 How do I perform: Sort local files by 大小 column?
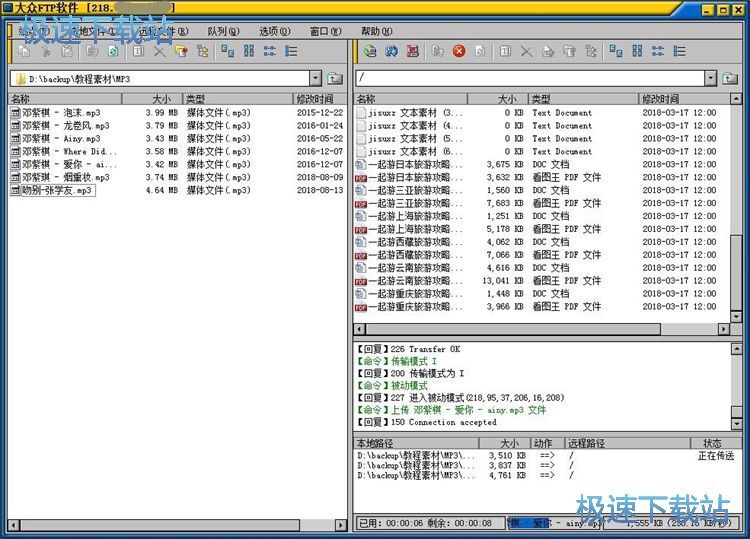[x=152, y=99]
